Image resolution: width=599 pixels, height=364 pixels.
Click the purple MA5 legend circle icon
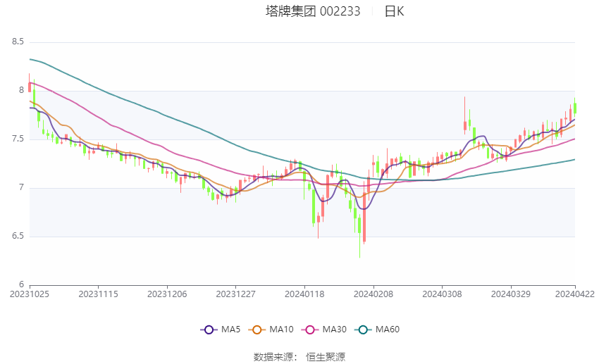[x=209, y=330]
